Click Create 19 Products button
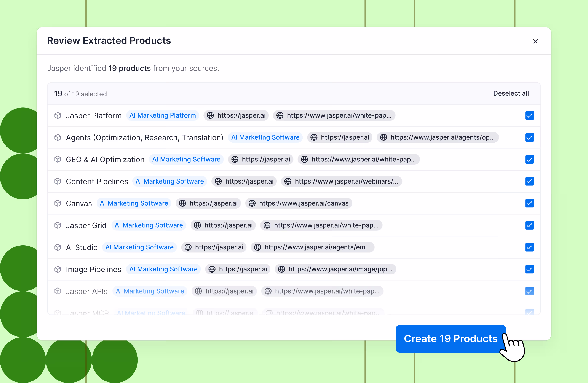This screenshot has width=588, height=383. [x=451, y=339]
